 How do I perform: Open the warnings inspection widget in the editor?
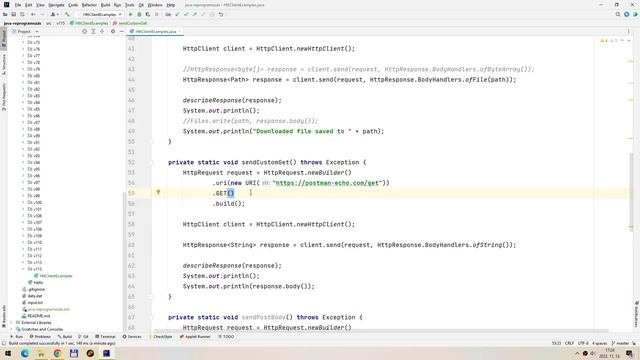[608, 41]
